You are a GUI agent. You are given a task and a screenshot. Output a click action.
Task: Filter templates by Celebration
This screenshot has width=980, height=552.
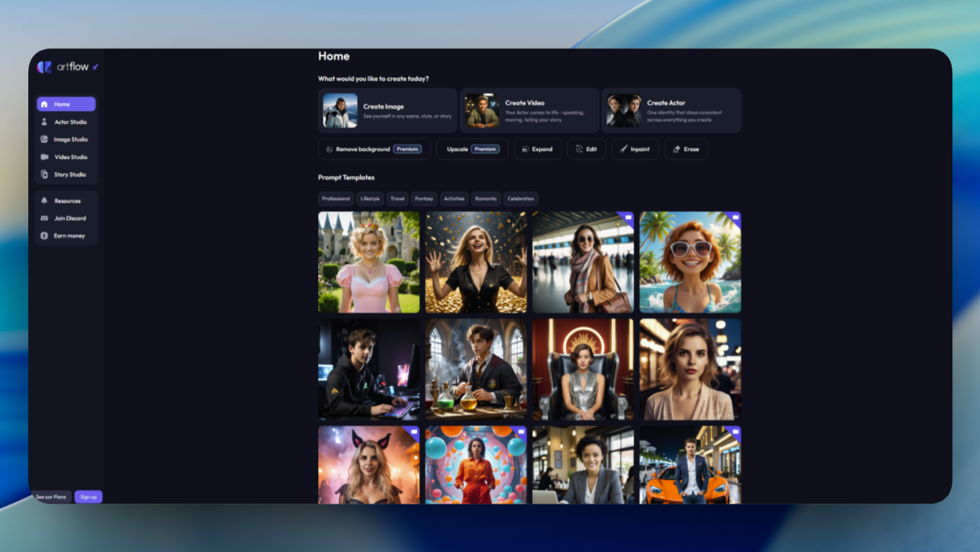(x=521, y=199)
